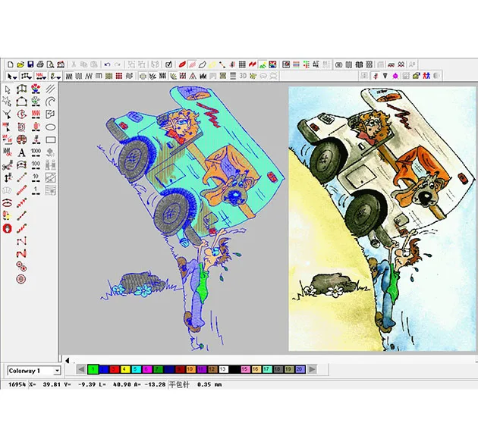Open the Colorway 1 dropdown
The image size is (478, 448).
point(57,371)
